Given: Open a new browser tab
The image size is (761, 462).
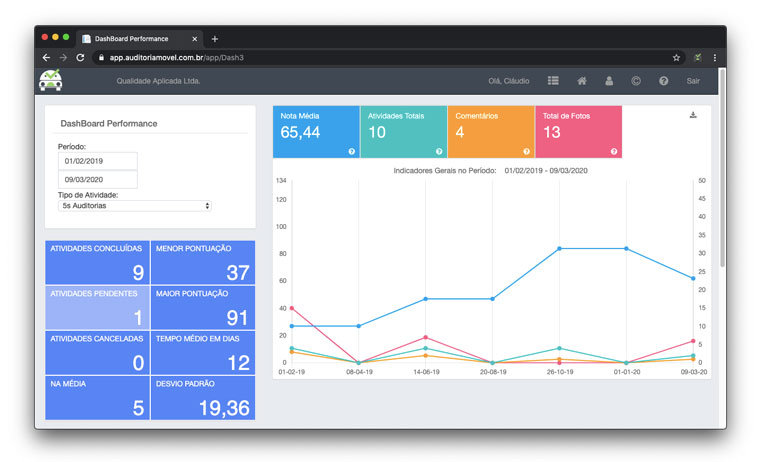Looking at the screenshot, I should pyautogui.click(x=215, y=39).
